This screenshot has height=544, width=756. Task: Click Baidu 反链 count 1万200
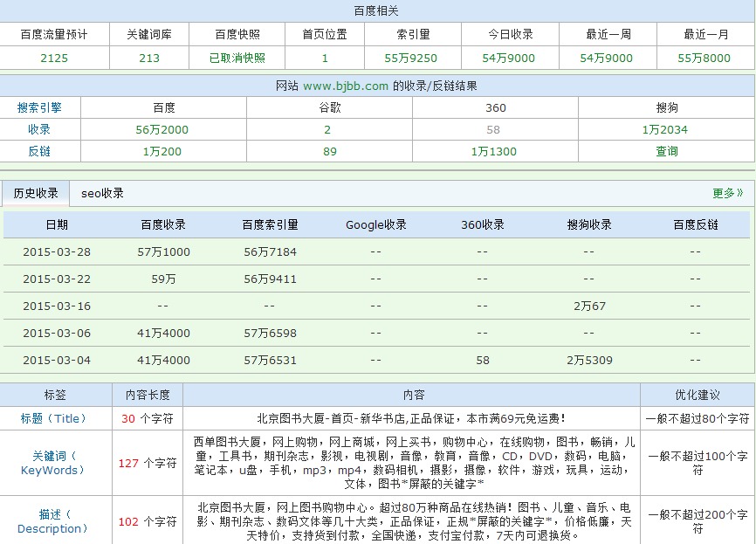coord(162,151)
